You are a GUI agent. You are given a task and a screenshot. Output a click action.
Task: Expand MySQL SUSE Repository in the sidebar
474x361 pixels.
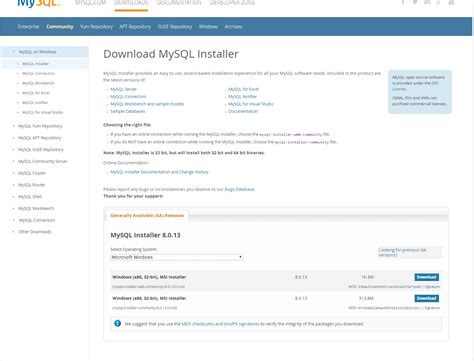[x=41, y=150]
